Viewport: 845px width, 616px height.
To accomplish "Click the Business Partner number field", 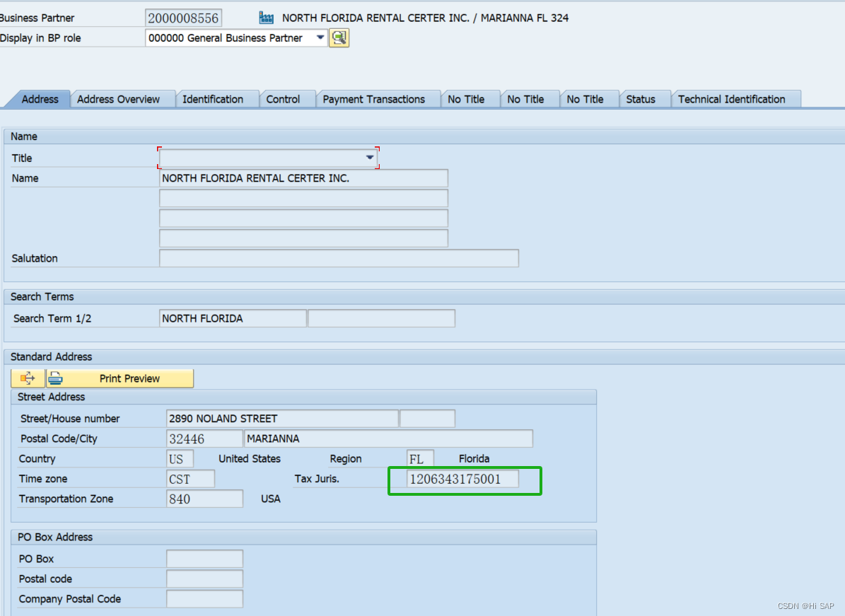I will click(x=183, y=18).
